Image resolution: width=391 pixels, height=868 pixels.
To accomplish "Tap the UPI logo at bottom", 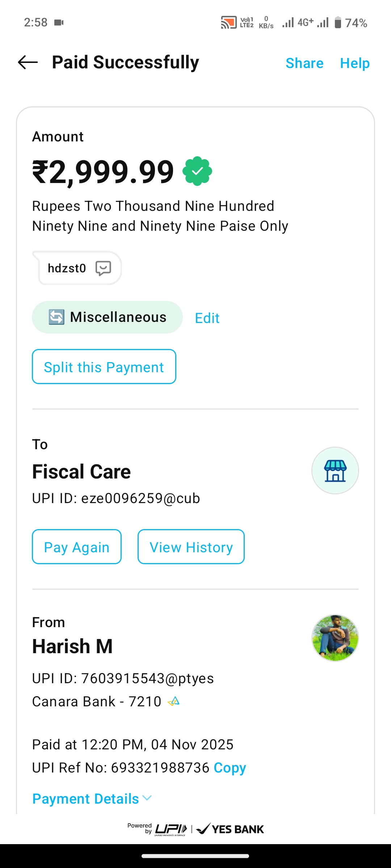I will pos(171,829).
